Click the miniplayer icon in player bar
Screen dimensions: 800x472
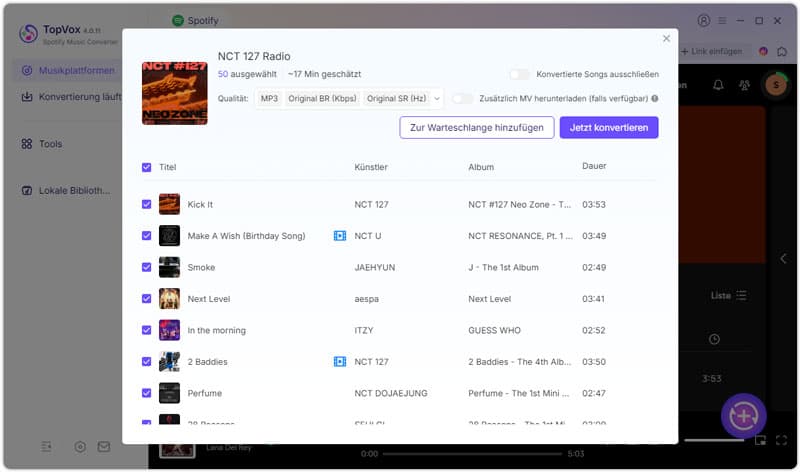pyautogui.click(x=760, y=441)
